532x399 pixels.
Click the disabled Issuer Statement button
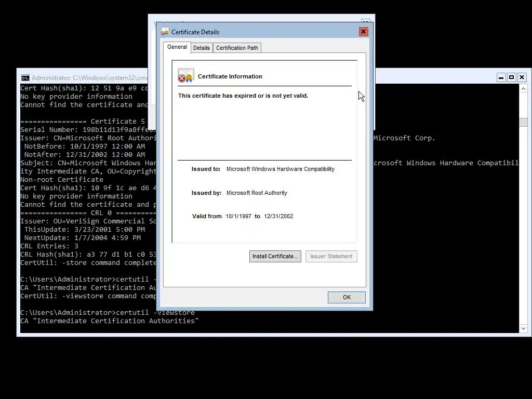coord(331,256)
